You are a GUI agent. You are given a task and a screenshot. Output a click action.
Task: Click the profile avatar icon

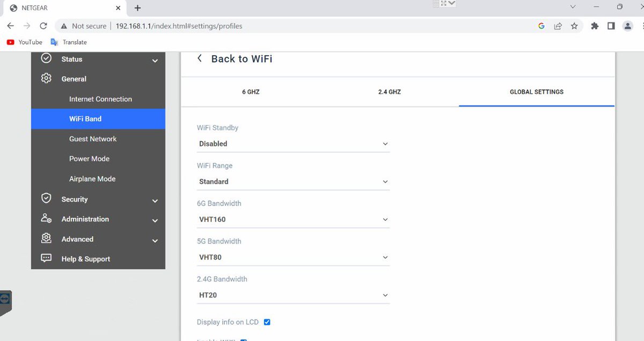click(x=627, y=26)
